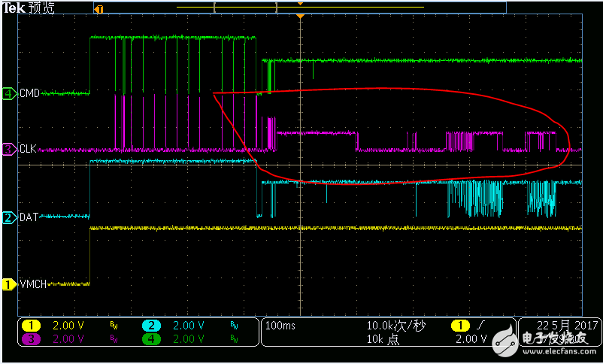Click channel 2 bandwidth limit Bw icon
The height and width of the screenshot is (364, 603).
click(x=234, y=326)
